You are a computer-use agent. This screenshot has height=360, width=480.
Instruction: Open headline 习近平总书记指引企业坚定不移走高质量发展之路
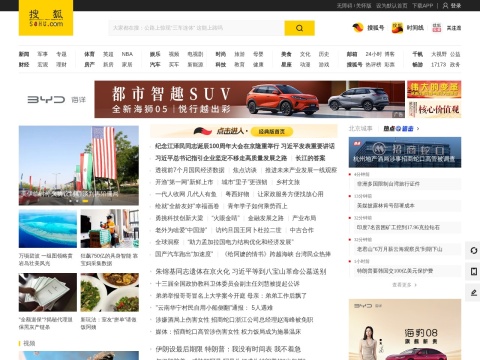221,158
